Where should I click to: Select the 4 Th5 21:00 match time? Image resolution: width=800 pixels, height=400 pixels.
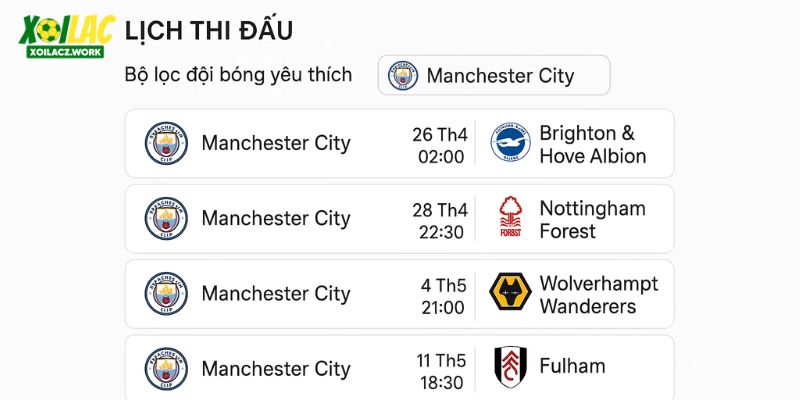coord(443,296)
